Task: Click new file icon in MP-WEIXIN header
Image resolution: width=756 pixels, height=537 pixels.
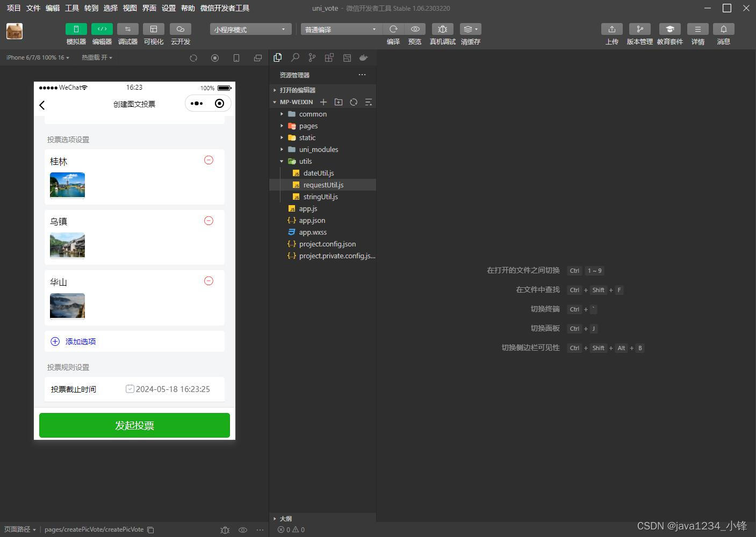Action: click(323, 102)
